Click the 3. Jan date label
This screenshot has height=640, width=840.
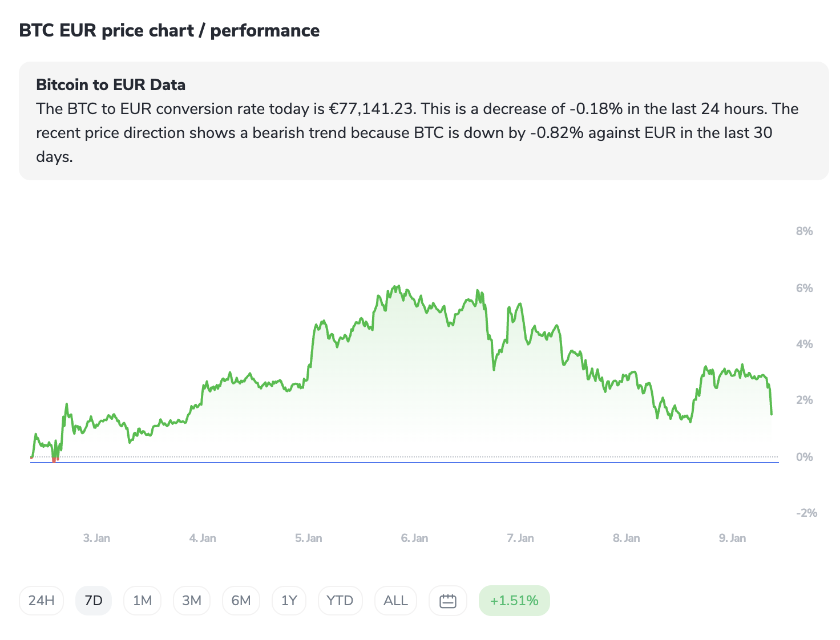click(96, 538)
